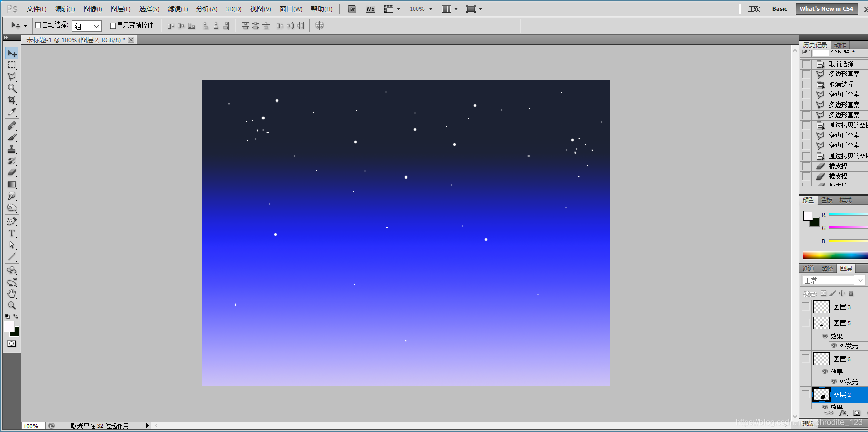The height and width of the screenshot is (432, 868).
Task: Select the Sponge tool
Action: click(12, 208)
